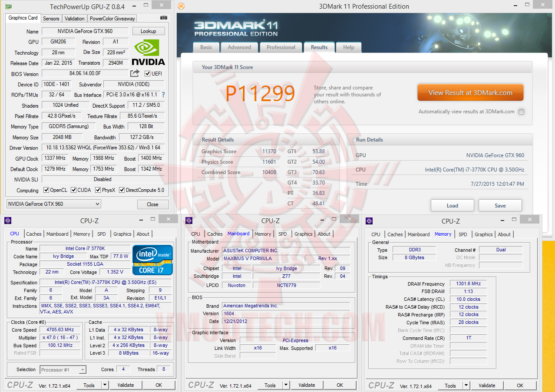Click View Result at 3DMark.com button
The width and height of the screenshot is (555, 392).
coord(470,92)
